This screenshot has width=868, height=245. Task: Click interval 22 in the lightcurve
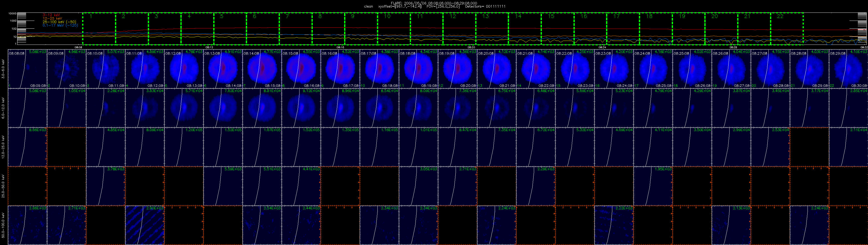coord(787,29)
